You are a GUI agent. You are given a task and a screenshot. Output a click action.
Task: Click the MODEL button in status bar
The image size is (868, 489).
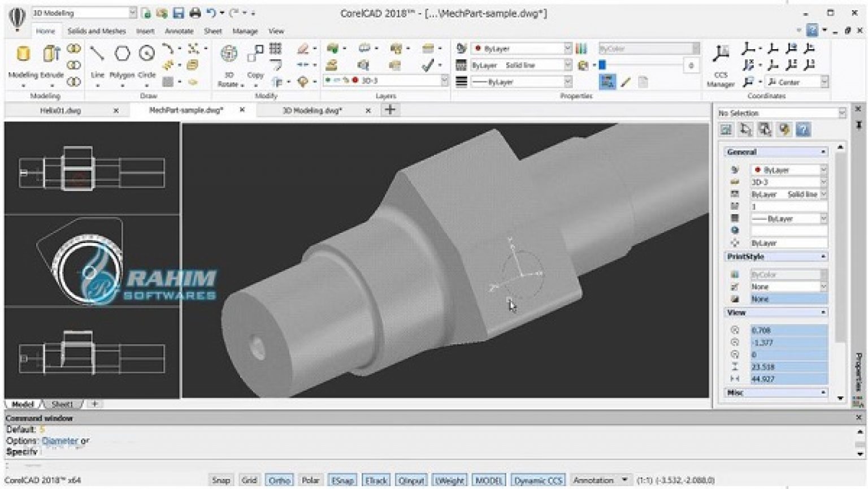[489, 480]
